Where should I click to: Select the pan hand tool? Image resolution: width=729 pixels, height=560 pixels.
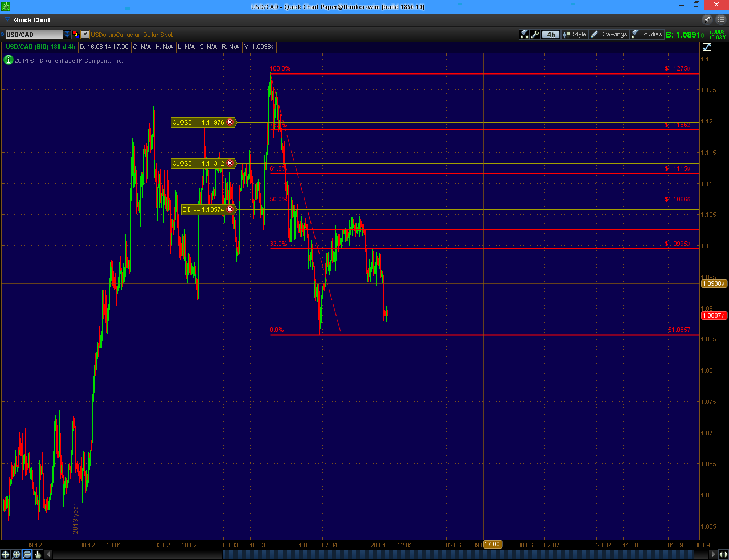[x=38, y=554]
